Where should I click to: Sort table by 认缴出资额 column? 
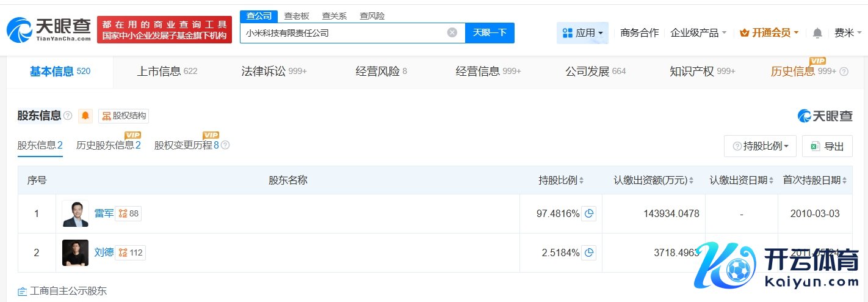click(x=654, y=180)
